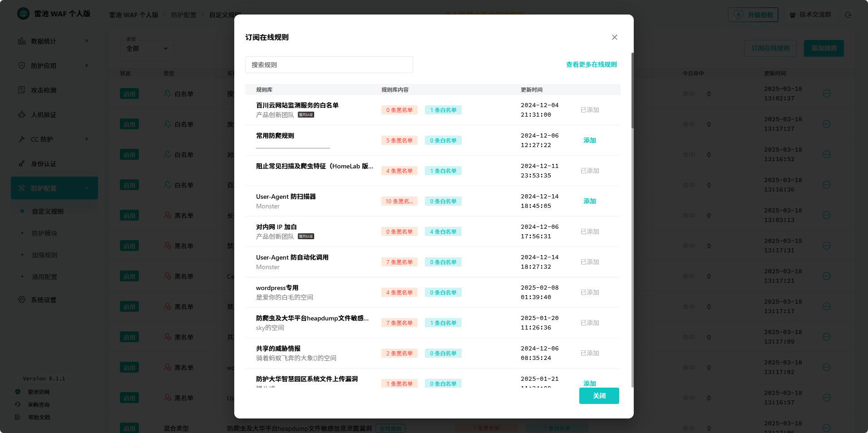Click 4 条白名单 tag of 对内网 IP 加白
The height and width of the screenshot is (433, 868).
(x=443, y=231)
